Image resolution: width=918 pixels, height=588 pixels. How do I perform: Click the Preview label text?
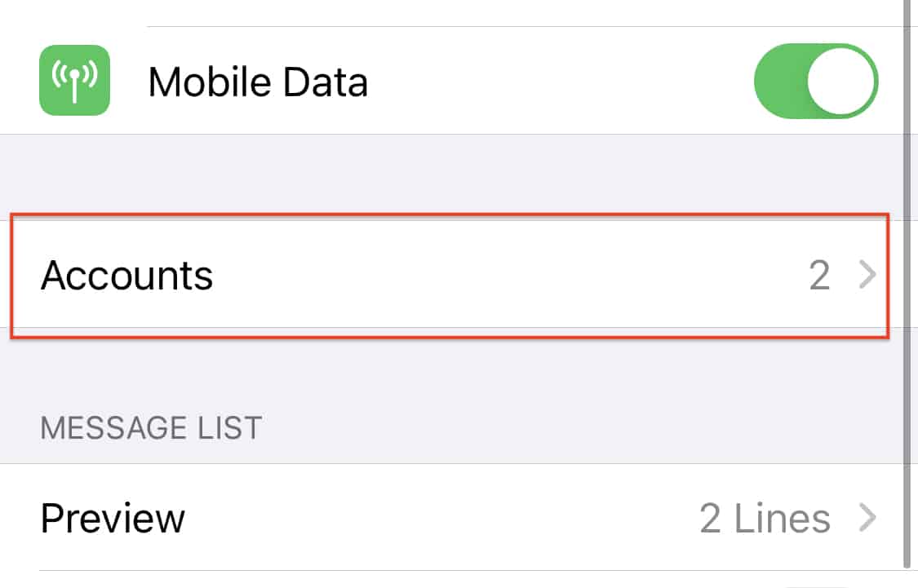tap(113, 519)
